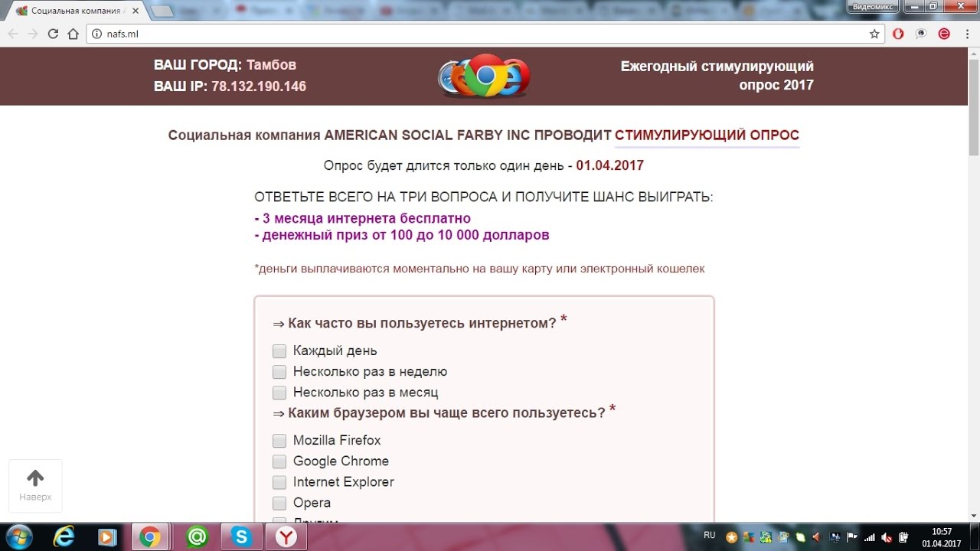Open the Action Center flag icon
The height and width of the screenshot is (551, 980).
(x=852, y=537)
